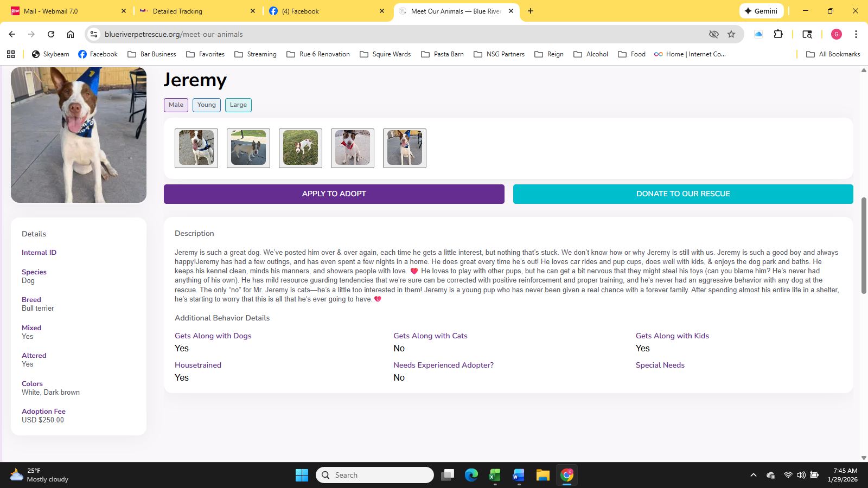Expand the All Bookmarks folder
Image resolution: width=868 pixels, height=488 pixels.
(x=833, y=54)
